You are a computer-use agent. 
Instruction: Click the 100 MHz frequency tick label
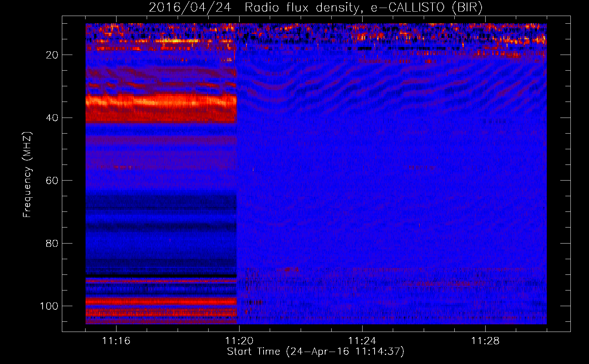49,306
